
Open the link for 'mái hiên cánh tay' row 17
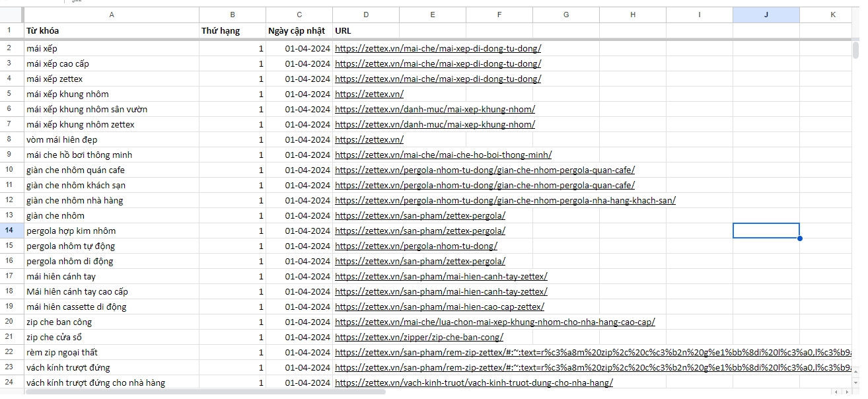point(441,276)
